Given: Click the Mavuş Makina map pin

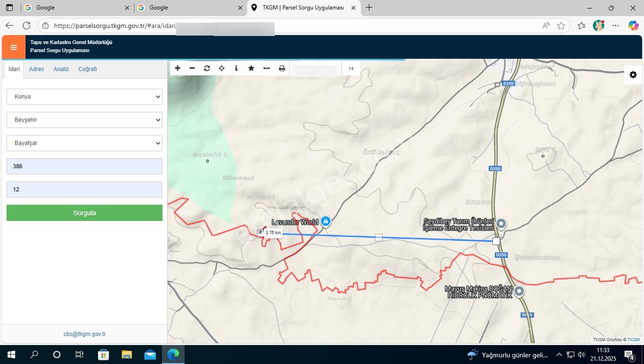Looking at the screenshot, I should click(519, 291).
